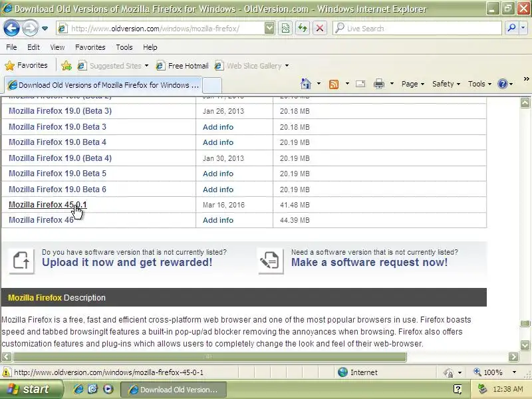Screen dimensions: 532x399
Task: Click the Refresh page icon
Action: tap(303, 29)
